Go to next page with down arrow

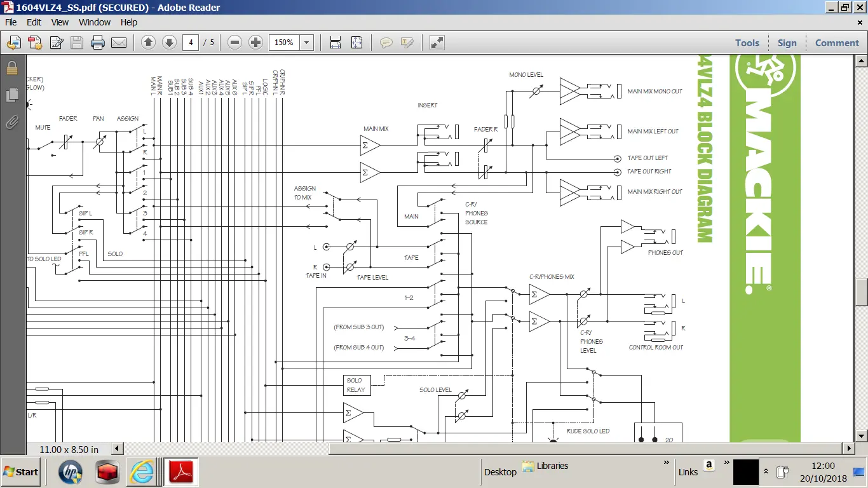click(169, 43)
